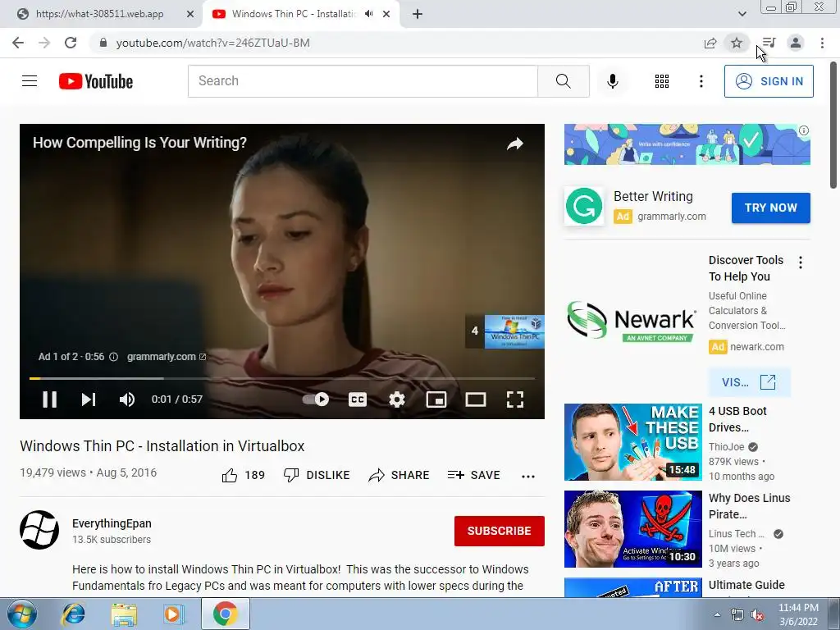The width and height of the screenshot is (840, 630).
Task: Click ad info icon next to countdown
Action: click(x=113, y=357)
